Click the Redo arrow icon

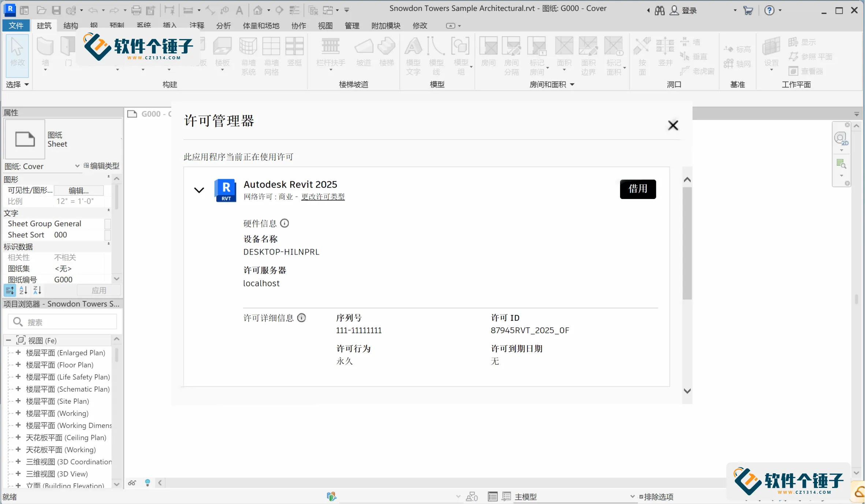click(115, 10)
